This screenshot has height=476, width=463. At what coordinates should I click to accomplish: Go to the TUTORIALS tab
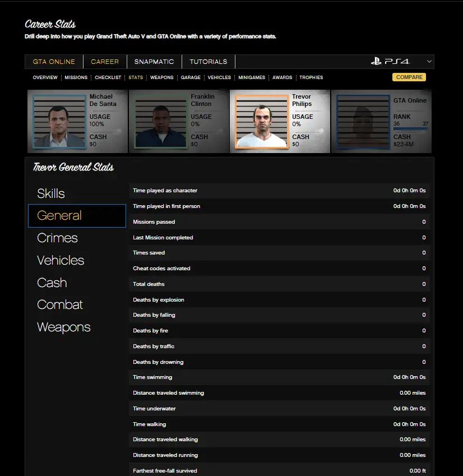tap(209, 62)
